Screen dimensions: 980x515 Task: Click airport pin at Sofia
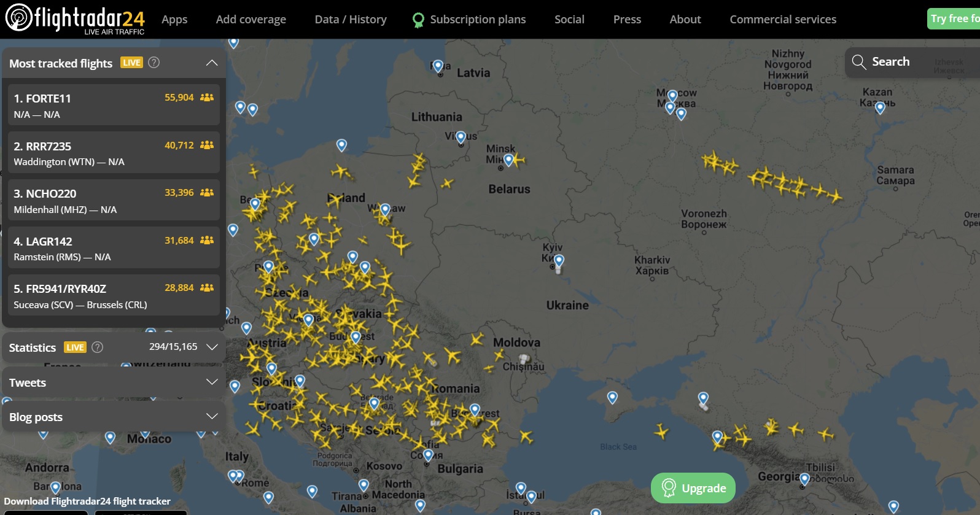pyautogui.click(x=429, y=455)
